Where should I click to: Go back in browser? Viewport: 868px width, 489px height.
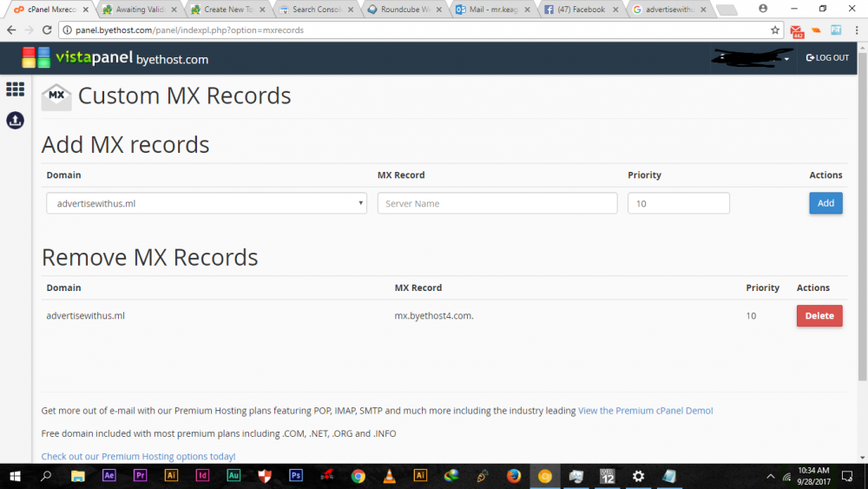[x=11, y=30]
